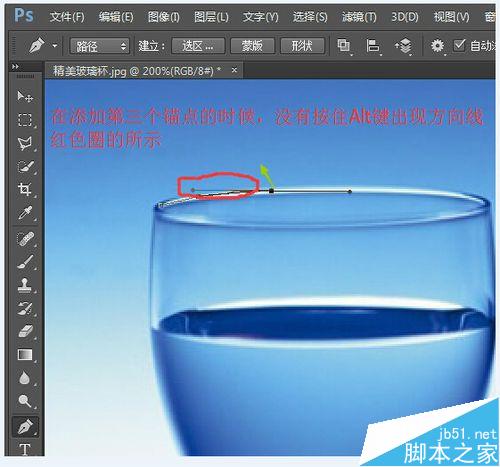
Task: Click the Pen tool icon in options bar
Action: pyautogui.click(x=37, y=46)
